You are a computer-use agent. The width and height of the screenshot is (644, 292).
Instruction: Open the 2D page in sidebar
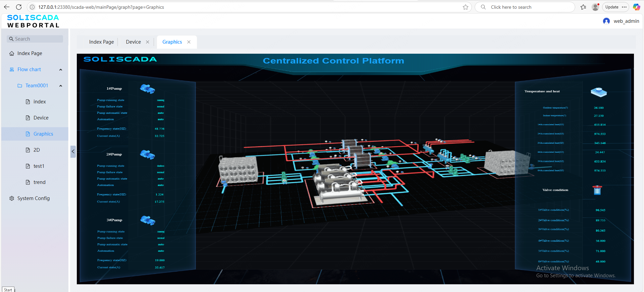(x=37, y=150)
